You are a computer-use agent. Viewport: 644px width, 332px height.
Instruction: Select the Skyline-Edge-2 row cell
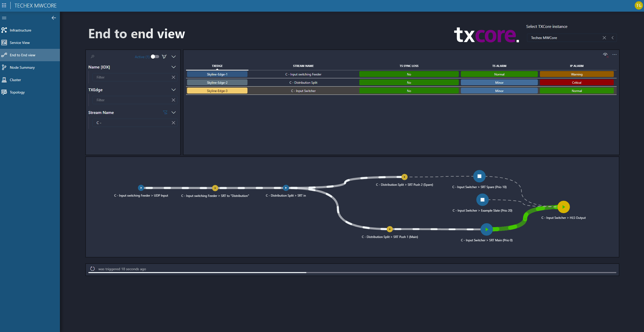(x=217, y=82)
